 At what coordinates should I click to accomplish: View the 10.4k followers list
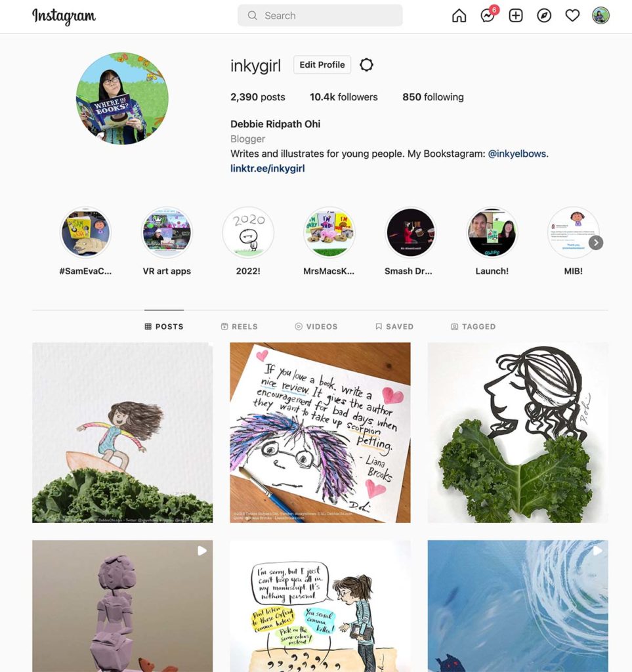[344, 97]
